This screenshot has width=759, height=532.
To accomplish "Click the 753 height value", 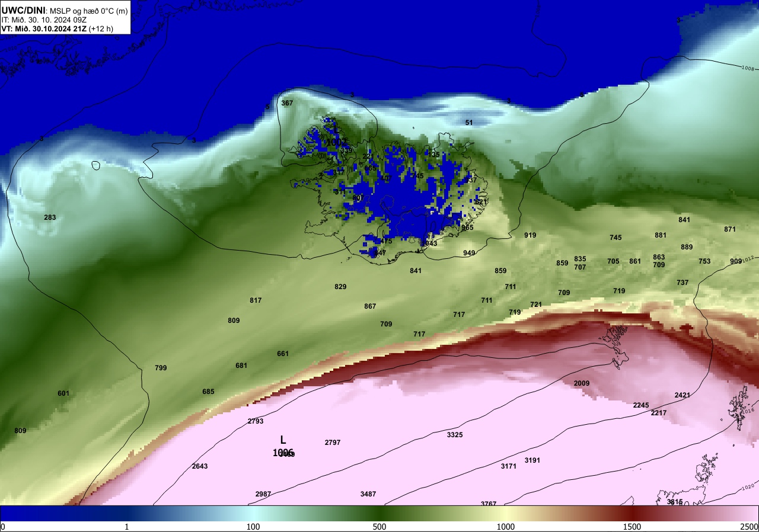I will click(x=704, y=261).
